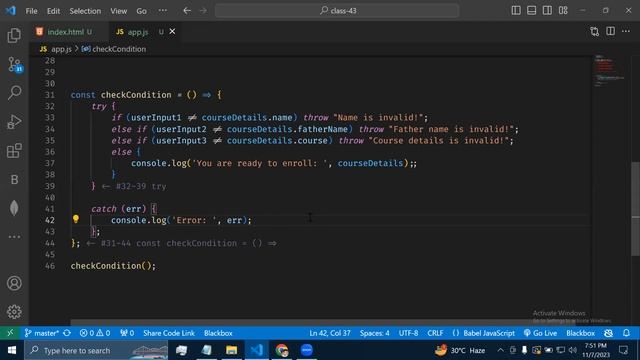Viewport: 640px width, 360px height.
Task: Open notifications bell in status bar
Action: pyautogui.click(x=627, y=333)
